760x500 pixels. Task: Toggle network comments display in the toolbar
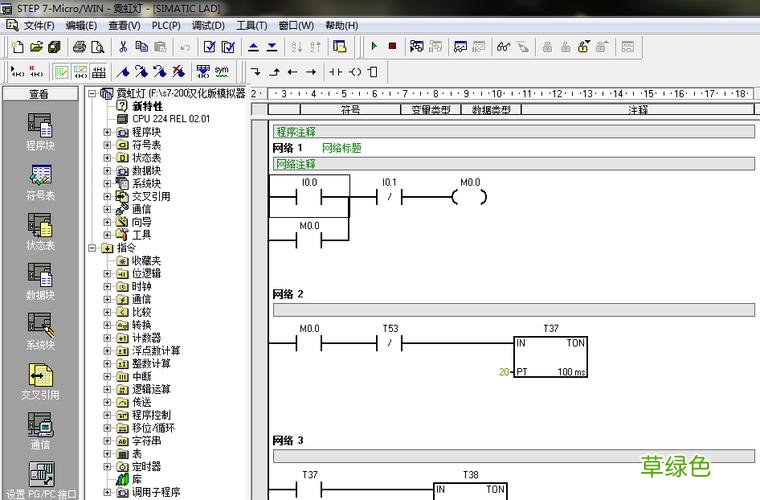click(x=80, y=72)
